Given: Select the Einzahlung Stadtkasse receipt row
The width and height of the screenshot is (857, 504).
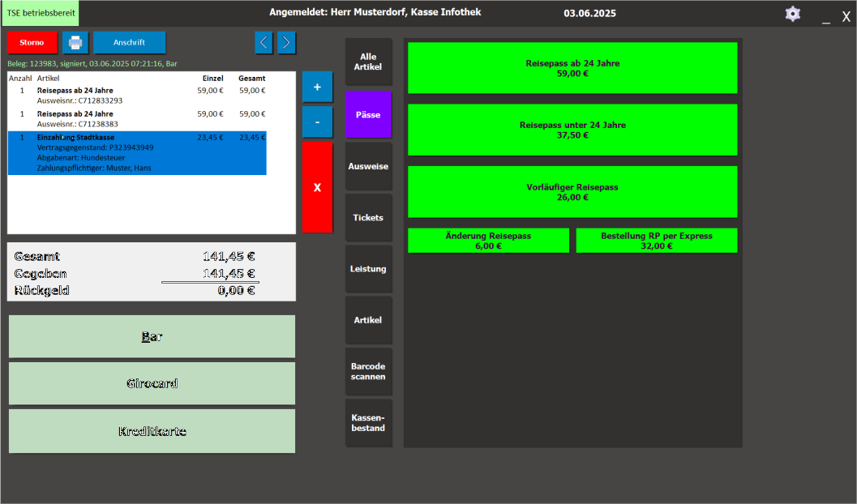Looking at the screenshot, I should (x=136, y=153).
